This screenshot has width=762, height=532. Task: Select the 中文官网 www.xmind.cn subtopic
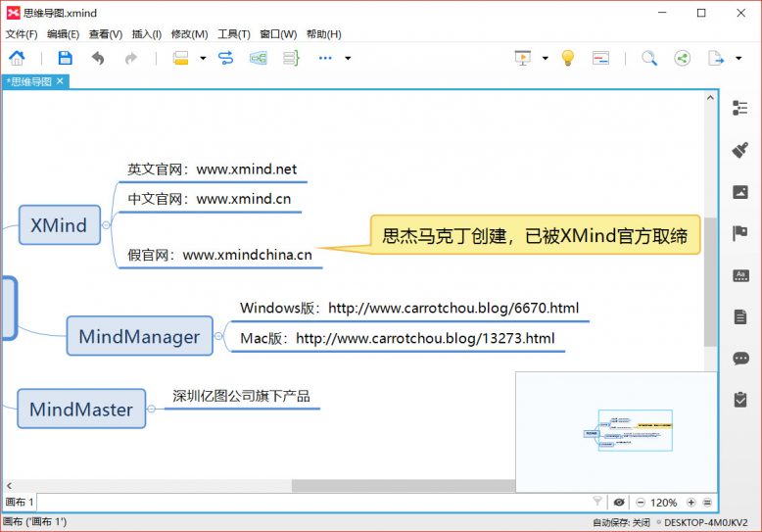209,199
